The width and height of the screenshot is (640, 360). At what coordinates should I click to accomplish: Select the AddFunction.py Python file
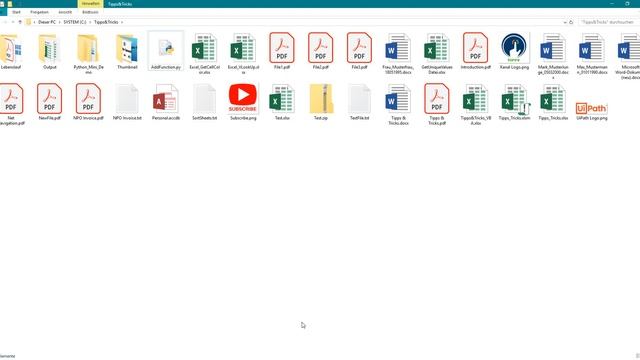tap(166, 51)
